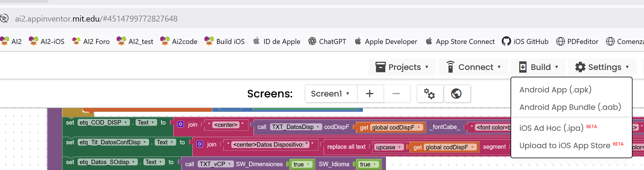Click the mutator gear on first join block

pyautogui.click(x=181, y=125)
